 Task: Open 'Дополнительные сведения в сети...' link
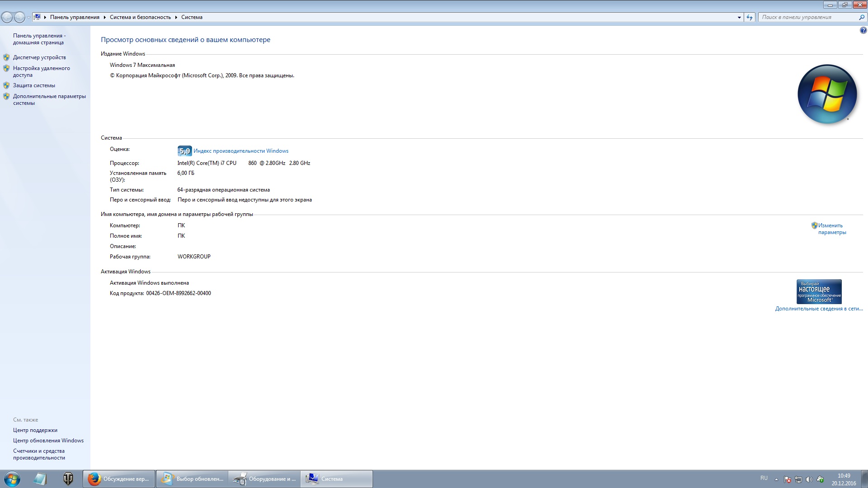tap(819, 309)
